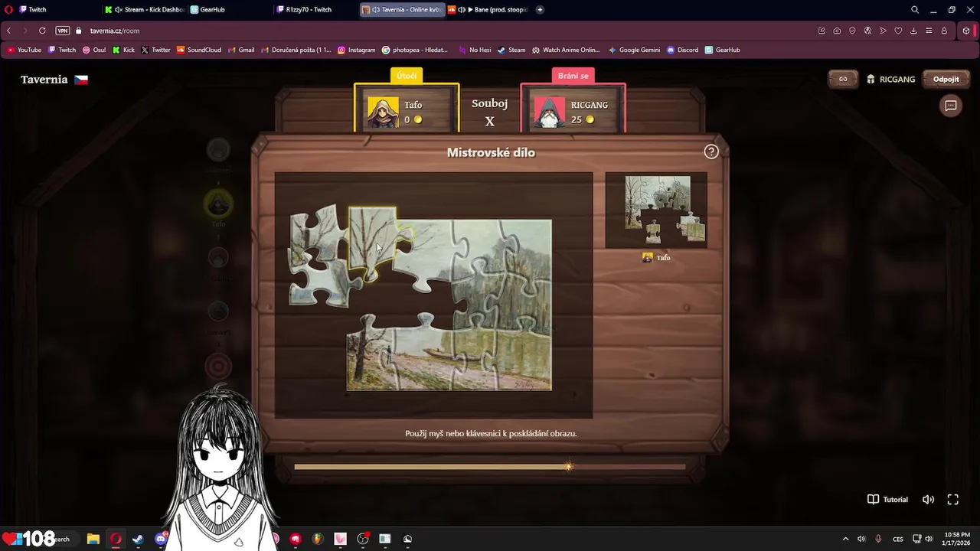Open the send flow arrow icon
Image resolution: width=980 pixels, height=551 pixels.
(x=883, y=31)
